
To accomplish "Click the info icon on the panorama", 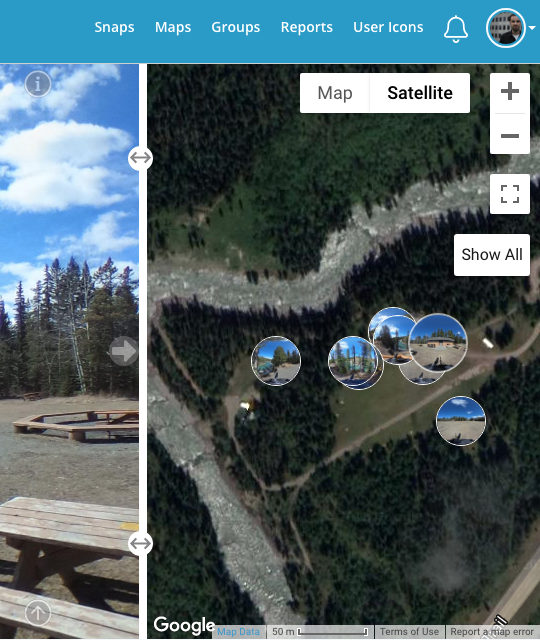I will pyautogui.click(x=38, y=84).
